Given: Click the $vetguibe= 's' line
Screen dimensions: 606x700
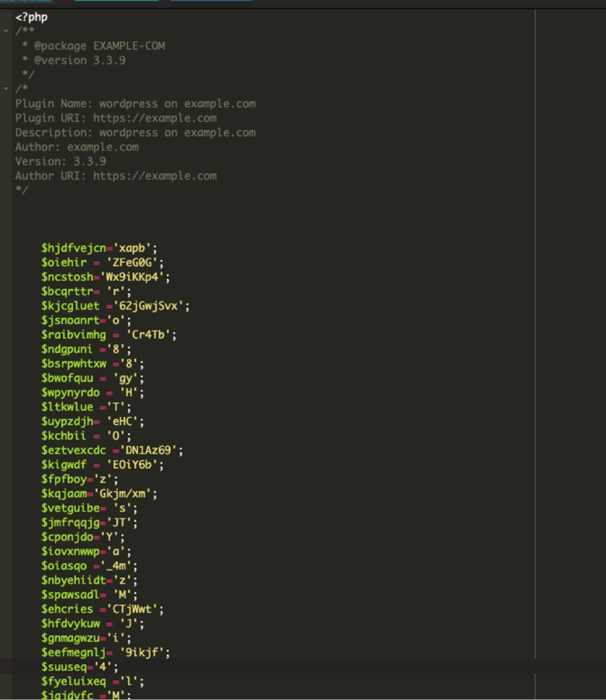Looking at the screenshot, I should coord(89,508).
